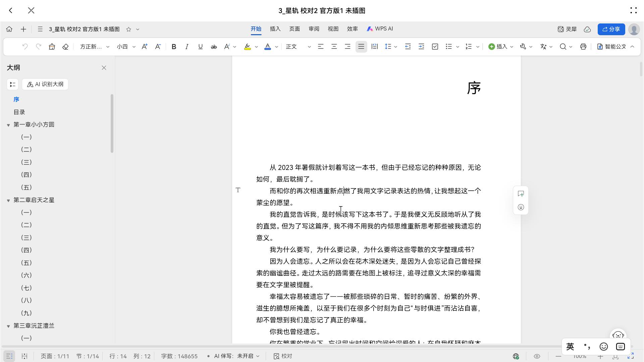Open the cloud sync icon
Viewport: 644px width, 362px height.
[587, 29]
